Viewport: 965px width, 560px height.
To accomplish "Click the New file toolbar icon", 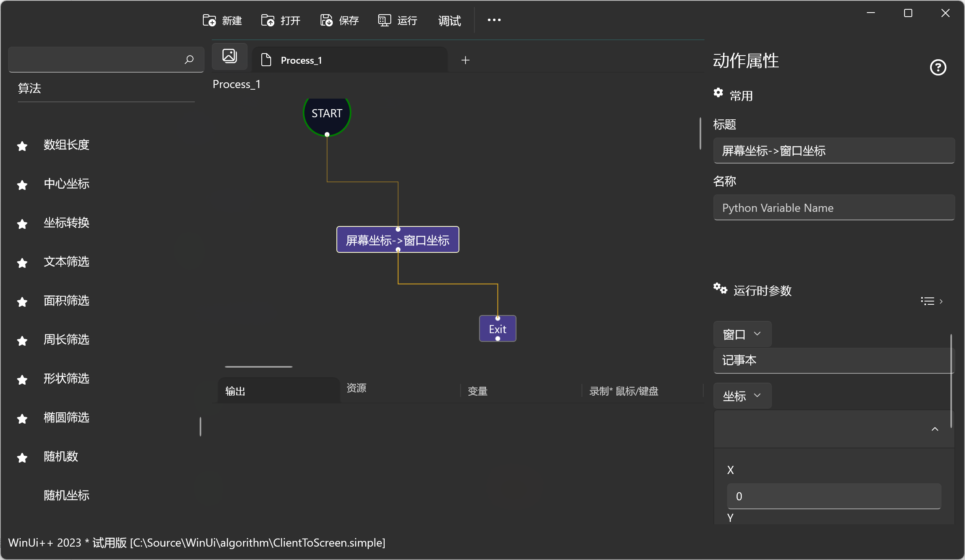I will tap(209, 20).
